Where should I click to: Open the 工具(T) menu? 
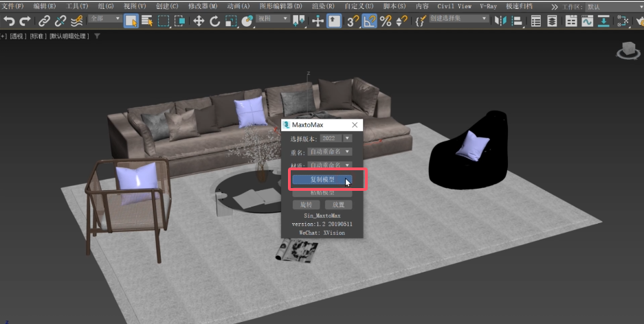point(77,6)
